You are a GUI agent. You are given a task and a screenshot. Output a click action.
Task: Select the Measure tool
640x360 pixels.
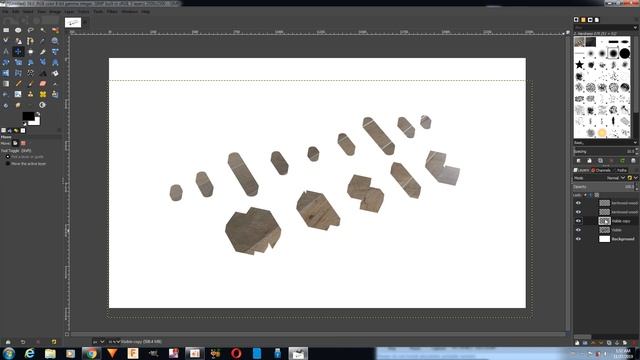click(x=6, y=51)
